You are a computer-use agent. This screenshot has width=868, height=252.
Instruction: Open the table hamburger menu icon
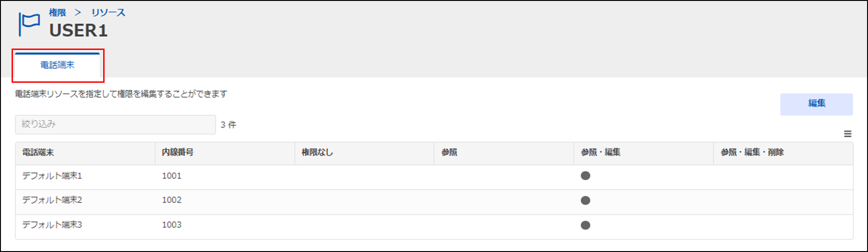[848, 134]
